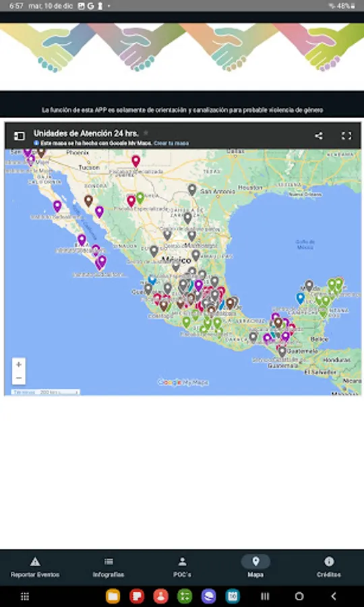Image resolution: width=364 pixels, height=607 pixels.
Task: Tap the gray pin in Oaxaca
Action: click(253, 337)
